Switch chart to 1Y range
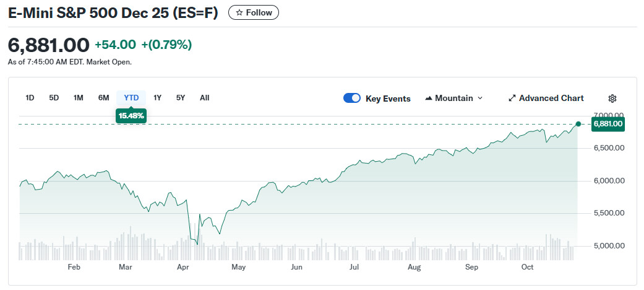644x290 pixels. [x=158, y=97]
